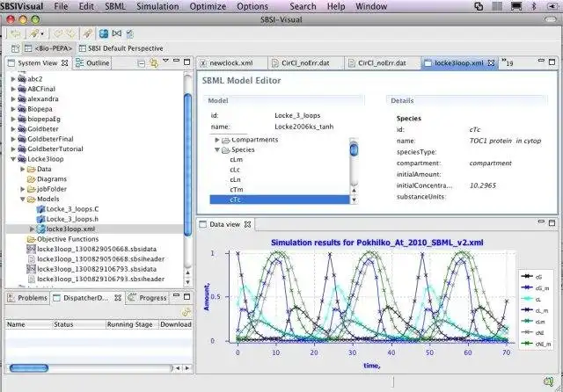Click the Status column header
Screen dimensions: 563x392
80,324
